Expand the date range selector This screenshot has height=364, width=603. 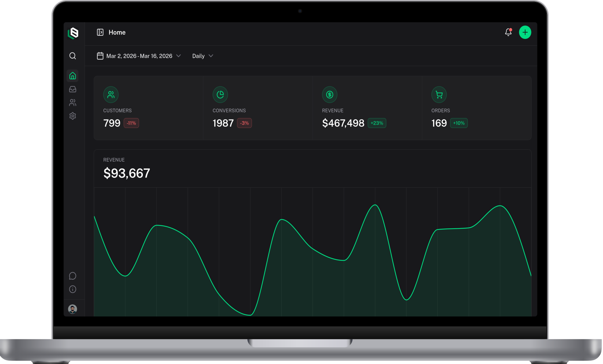pyautogui.click(x=139, y=56)
